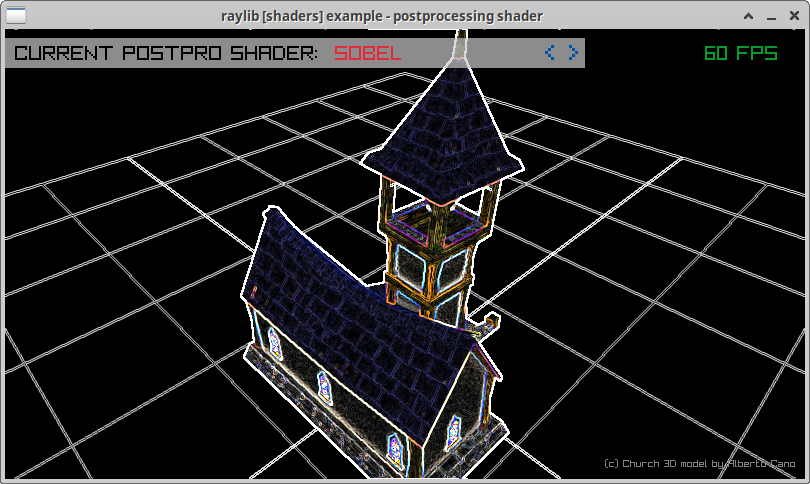Image resolution: width=810 pixels, height=484 pixels.
Task: Click the leftmost stained glass side window
Action: pyautogui.click(x=273, y=338)
